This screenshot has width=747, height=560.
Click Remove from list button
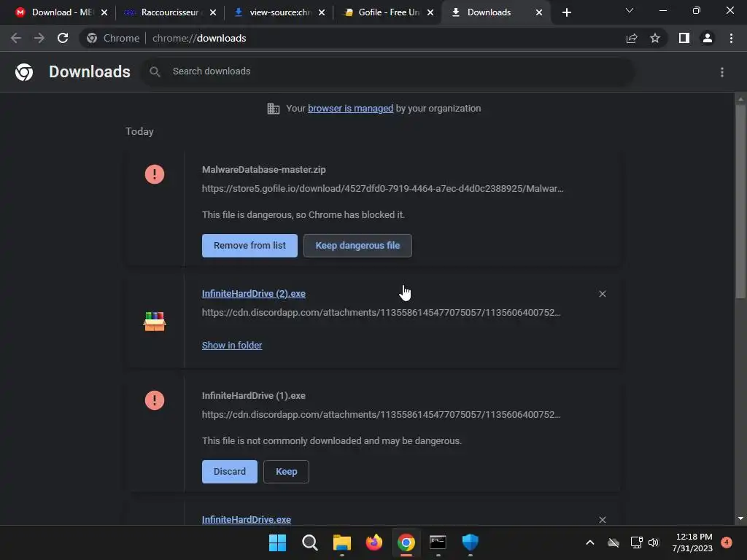coord(249,246)
